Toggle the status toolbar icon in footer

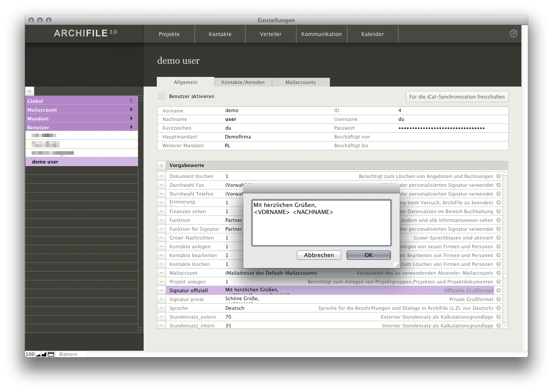click(51, 354)
